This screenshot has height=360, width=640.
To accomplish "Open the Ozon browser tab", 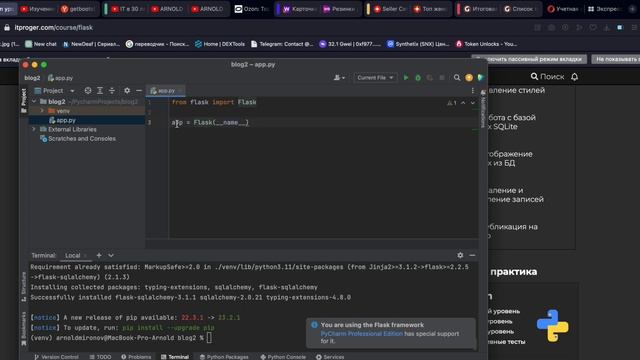I will [251, 9].
